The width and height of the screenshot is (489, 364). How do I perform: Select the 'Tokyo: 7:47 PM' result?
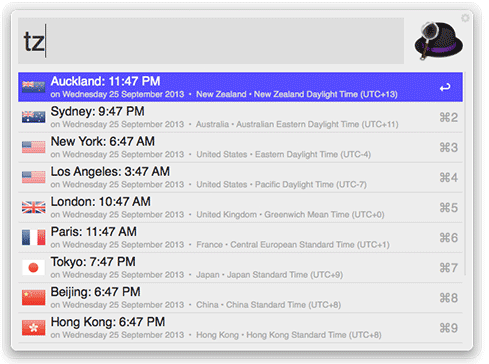pyautogui.click(x=240, y=268)
